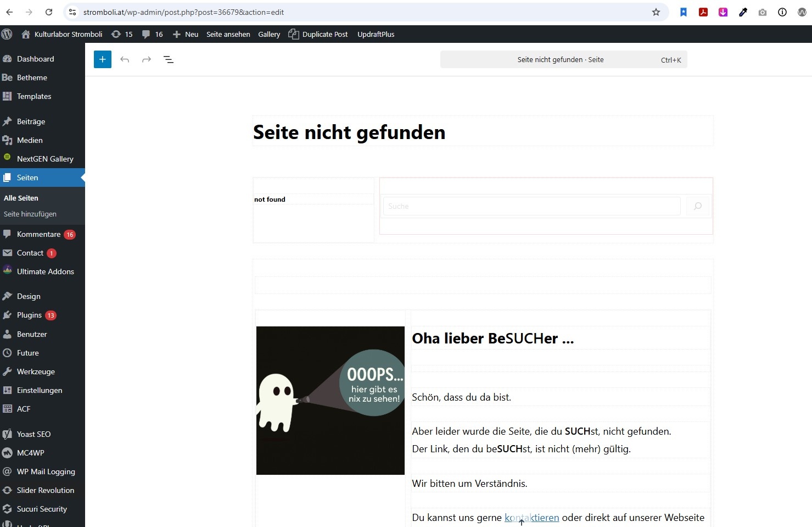
Task: Click Seite hinzufügen submenu link
Action: 30,214
